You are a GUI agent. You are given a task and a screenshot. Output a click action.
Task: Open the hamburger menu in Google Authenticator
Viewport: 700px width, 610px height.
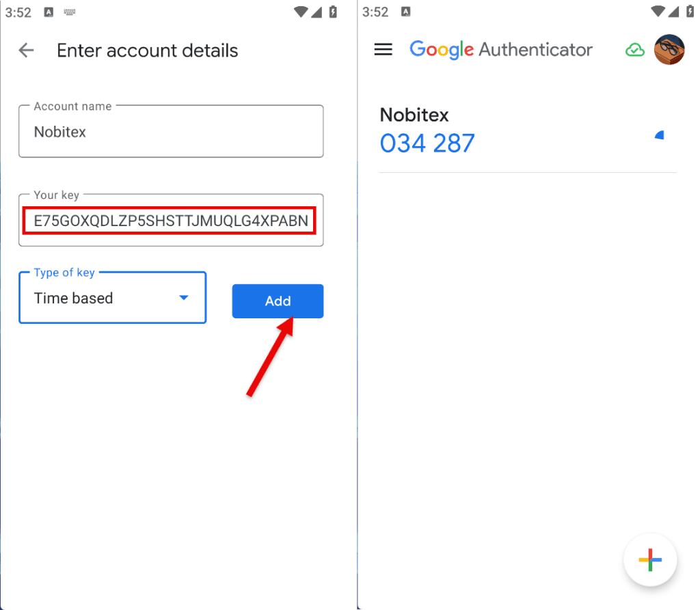click(383, 49)
